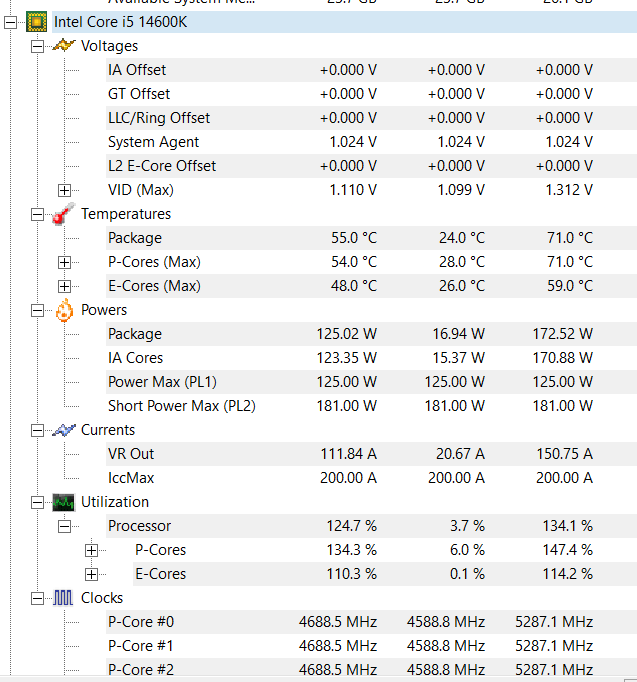Viewport: 637px width, 682px height.
Task: Click the 181.00 W PL2 current value
Action: [347, 406]
